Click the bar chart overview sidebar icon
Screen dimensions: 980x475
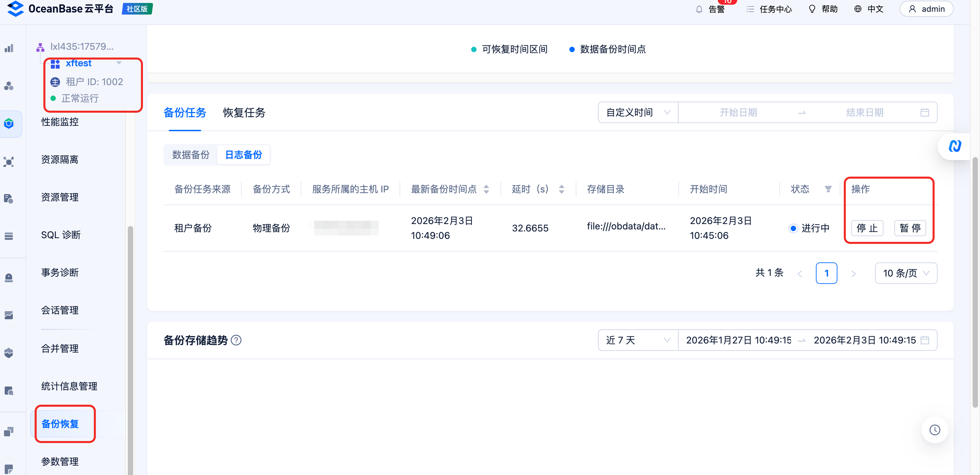9,48
